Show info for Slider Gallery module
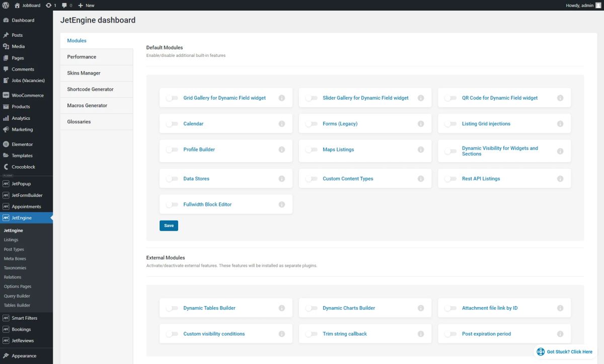 coord(421,98)
